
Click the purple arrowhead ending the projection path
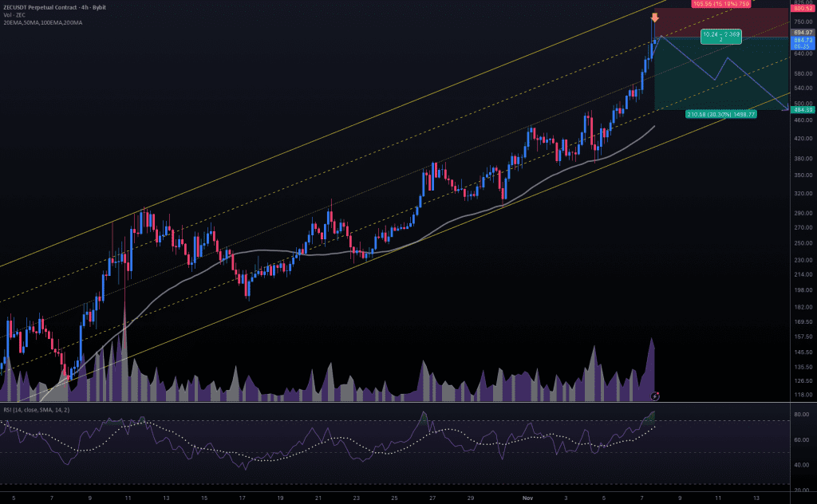(785, 108)
